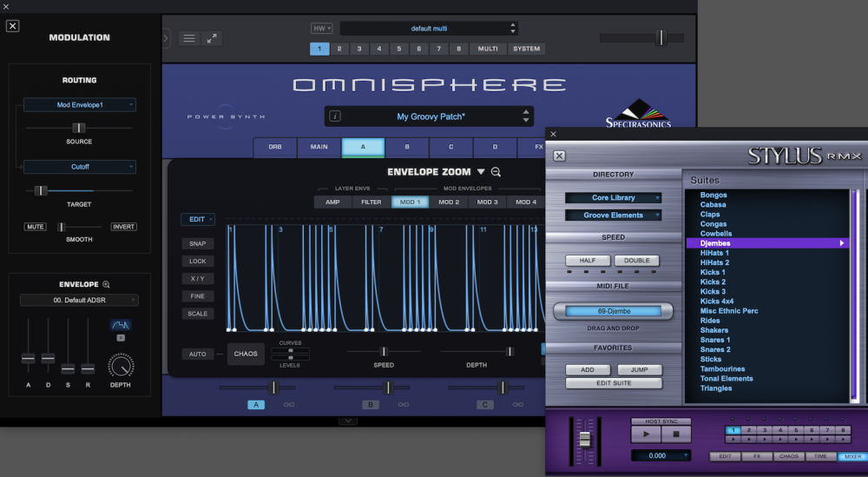
Task: Click the expand view arrows icon
Action: [212, 39]
